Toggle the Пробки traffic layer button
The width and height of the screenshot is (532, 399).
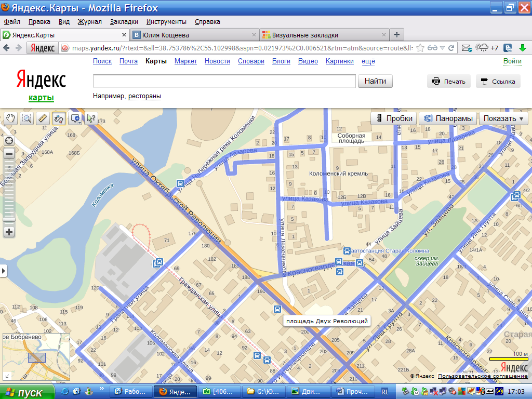(394, 118)
